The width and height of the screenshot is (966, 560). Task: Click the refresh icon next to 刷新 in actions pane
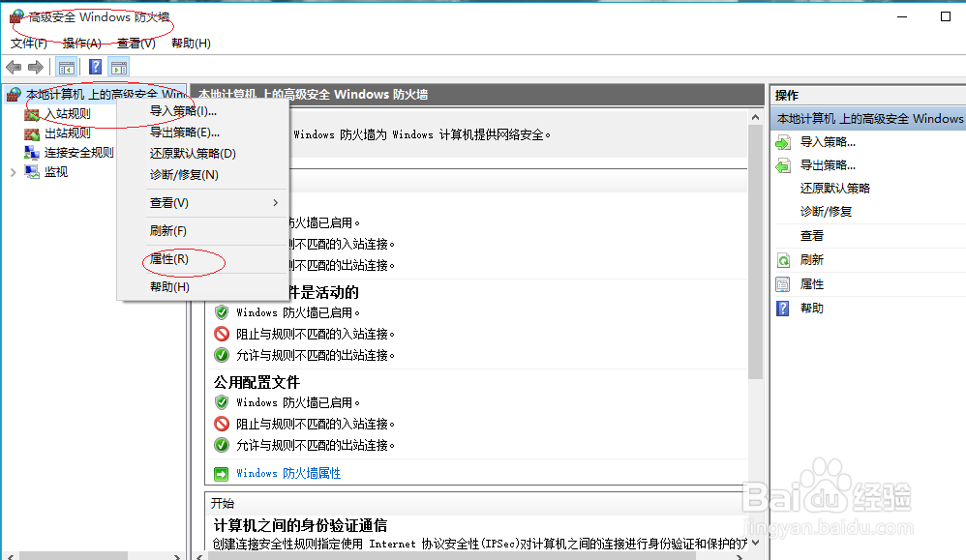(783, 260)
